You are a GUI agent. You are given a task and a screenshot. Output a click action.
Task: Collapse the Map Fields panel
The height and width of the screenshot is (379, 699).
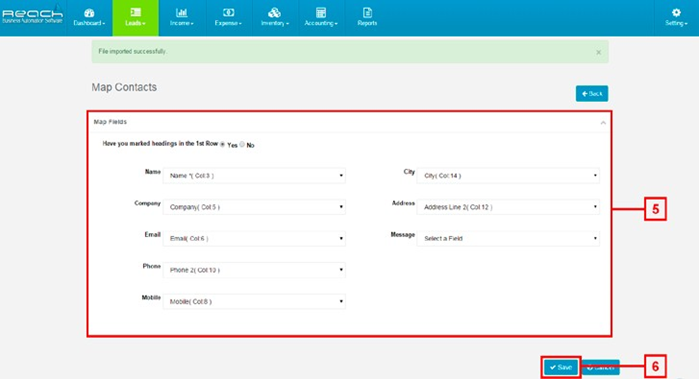603,122
